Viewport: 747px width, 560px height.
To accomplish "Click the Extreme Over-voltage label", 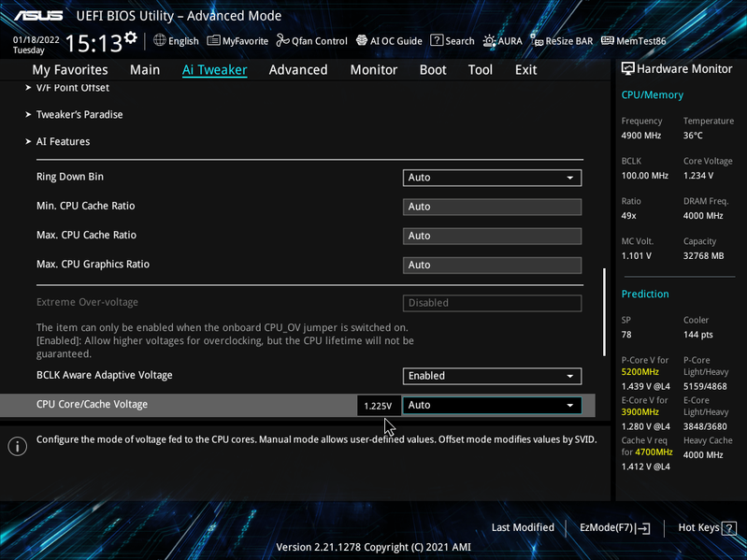I will [87, 302].
